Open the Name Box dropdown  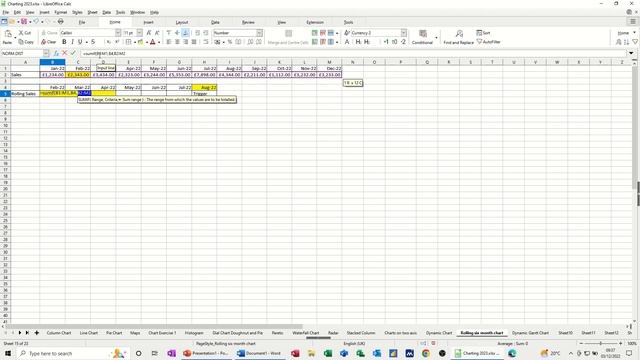point(46,53)
